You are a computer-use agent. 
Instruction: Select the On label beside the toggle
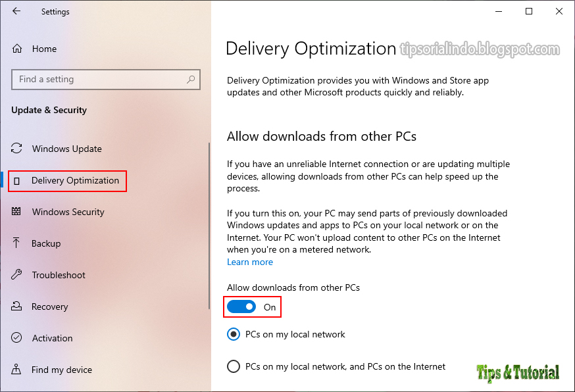point(270,307)
